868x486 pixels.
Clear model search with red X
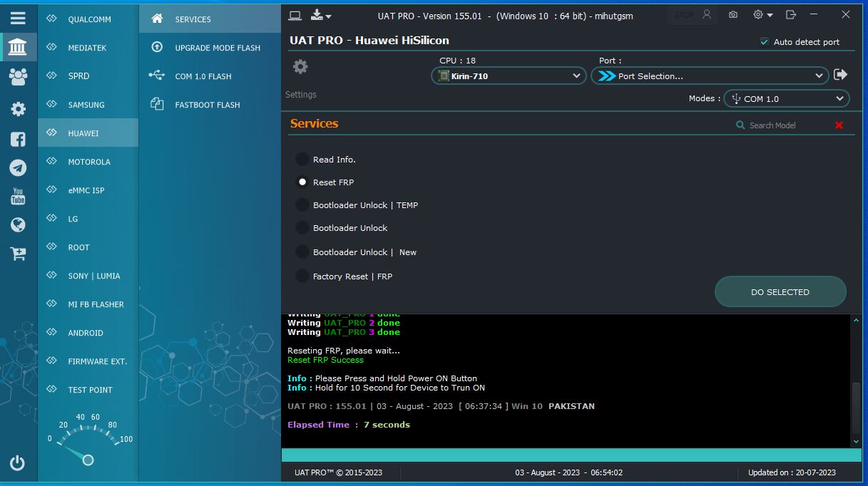coord(839,125)
